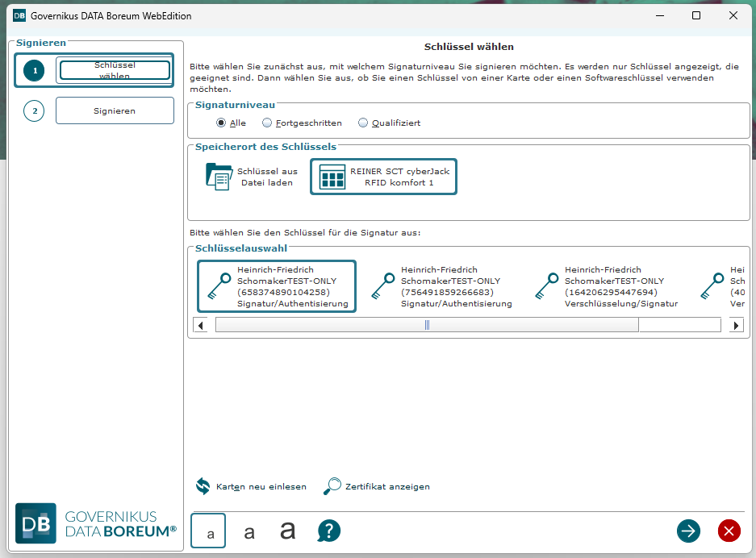Screen dimensions: 756x558
Task: Click the Schlüssel aus Datei laden folder icon
Action: coord(219,177)
